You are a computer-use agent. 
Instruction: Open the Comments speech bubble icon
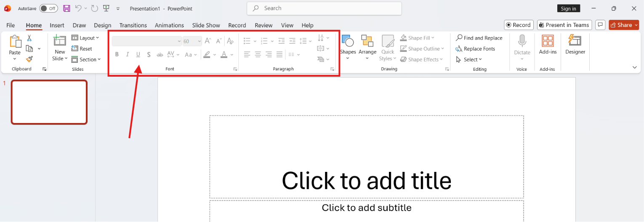601,25
